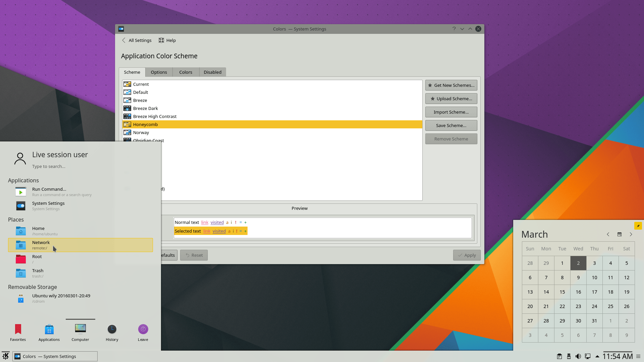This screenshot has height=362, width=644.
Task: Expand hidden system tray icons with the arrow
Action: [597, 356]
